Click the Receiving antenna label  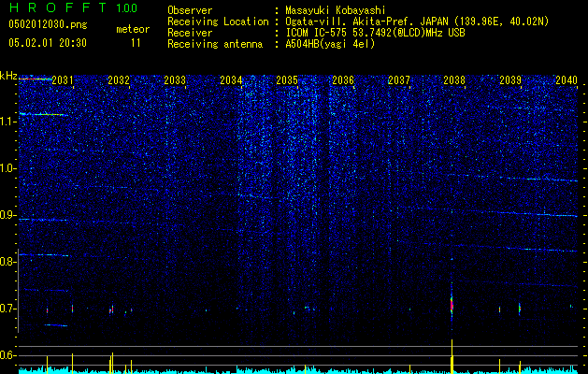(x=215, y=44)
